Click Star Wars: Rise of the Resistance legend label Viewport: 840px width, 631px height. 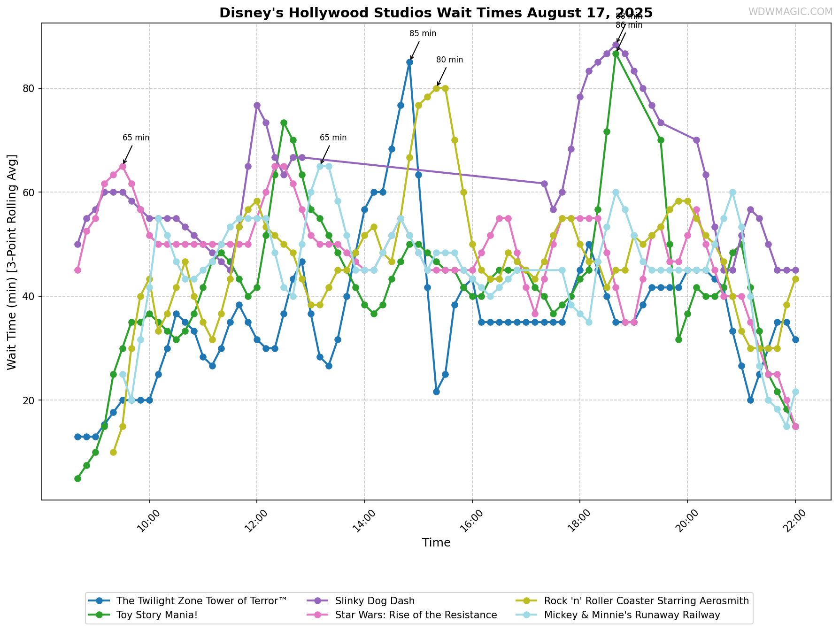tap(416, 615)
